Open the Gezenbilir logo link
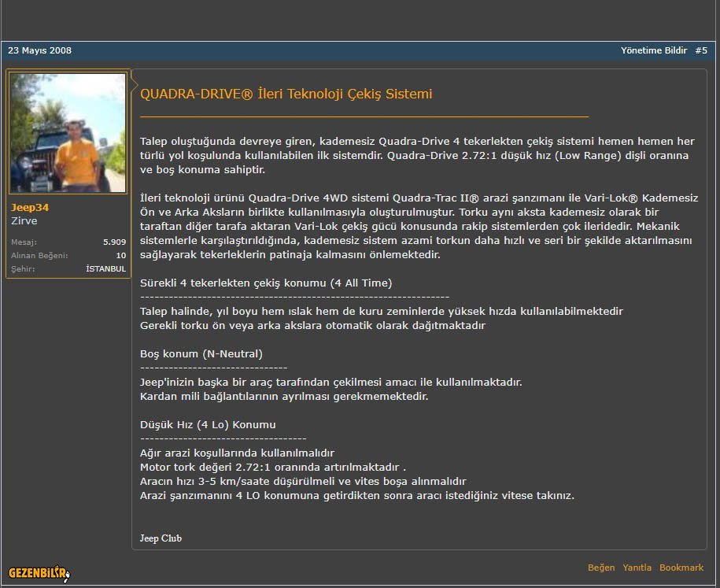The image size is (720, 588). (x=39, y=573)
